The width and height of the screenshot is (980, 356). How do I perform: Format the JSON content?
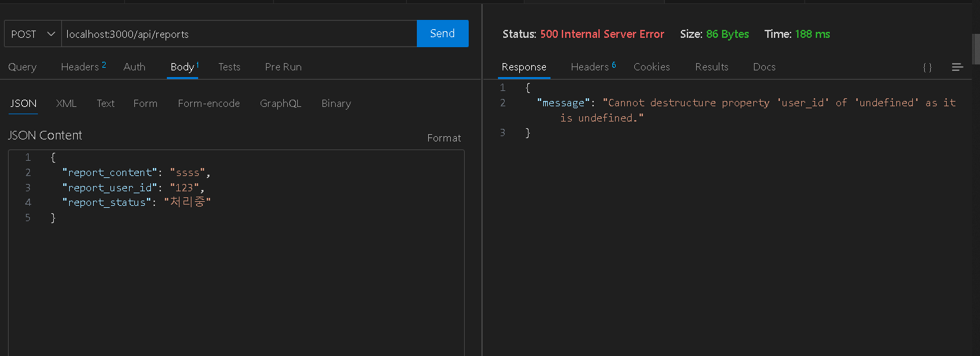click(444, 138)
